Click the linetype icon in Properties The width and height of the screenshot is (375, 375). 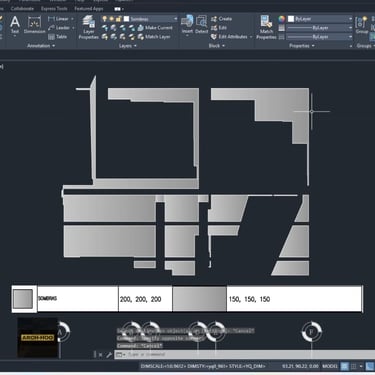[282, 37]
